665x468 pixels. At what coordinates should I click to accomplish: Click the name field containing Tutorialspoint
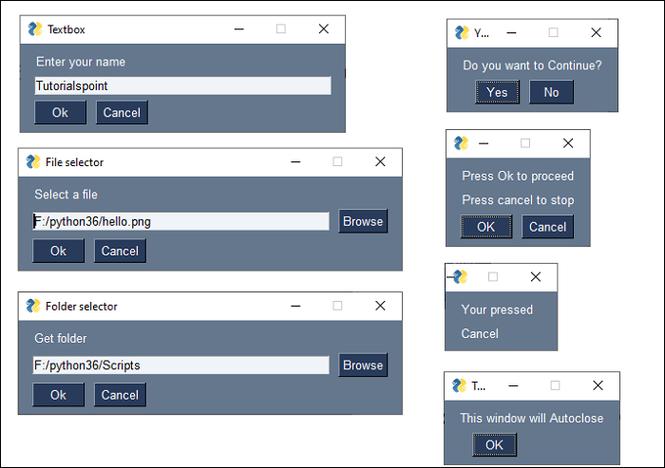182,87
